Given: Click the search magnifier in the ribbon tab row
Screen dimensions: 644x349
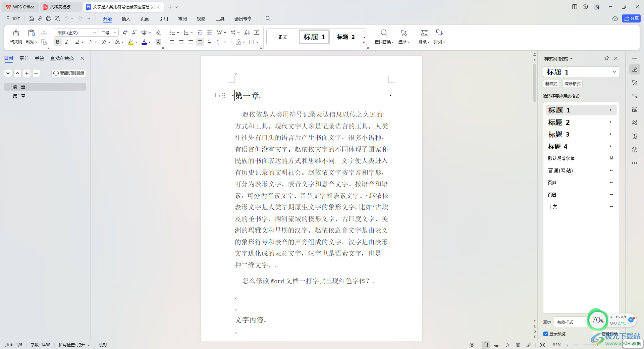Looking at the screenshot, I should click(268, 18).
